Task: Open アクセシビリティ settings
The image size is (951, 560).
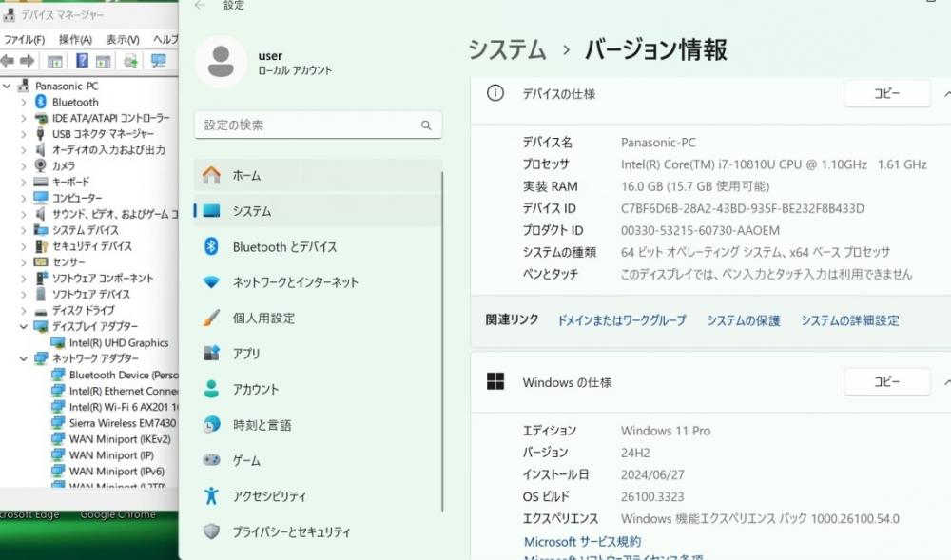Action: (318, 496)
